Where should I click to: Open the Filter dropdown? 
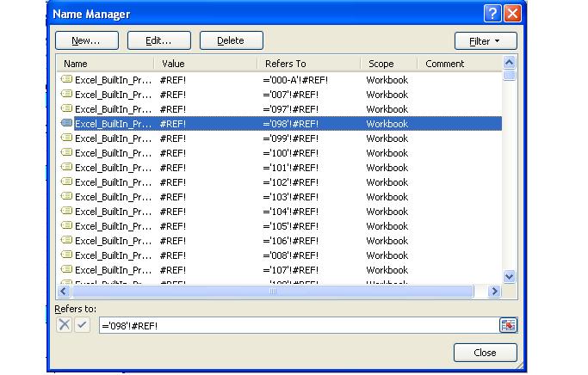[486, 41]
